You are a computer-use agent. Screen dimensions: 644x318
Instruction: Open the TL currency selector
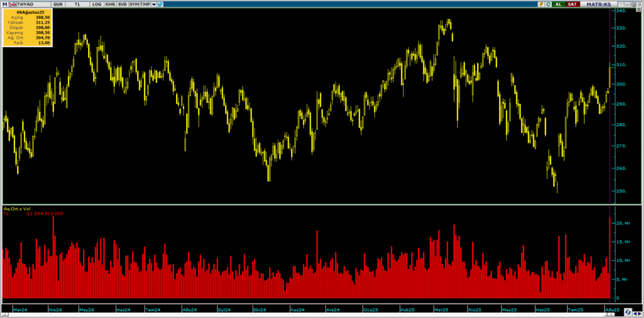77,4
